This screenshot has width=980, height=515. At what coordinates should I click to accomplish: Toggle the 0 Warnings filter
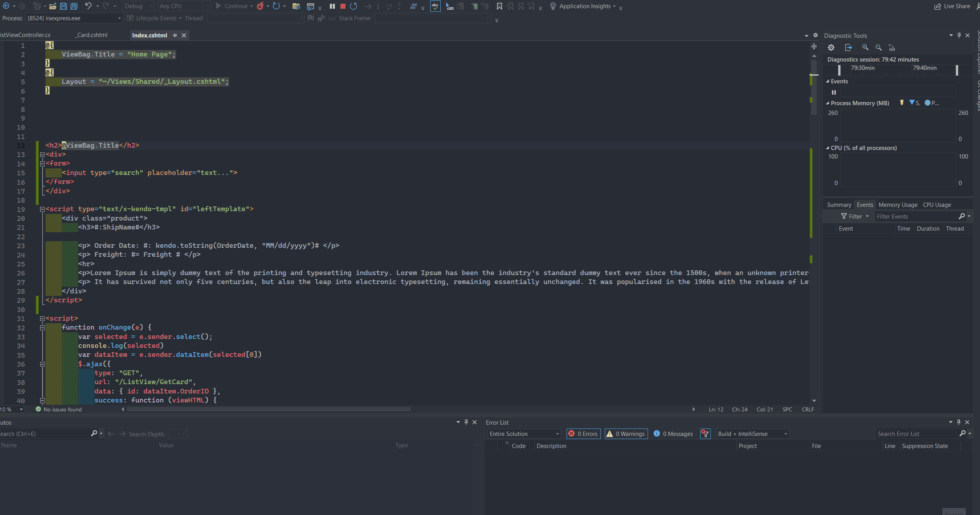pyautogui.click(x=626, y=434)
